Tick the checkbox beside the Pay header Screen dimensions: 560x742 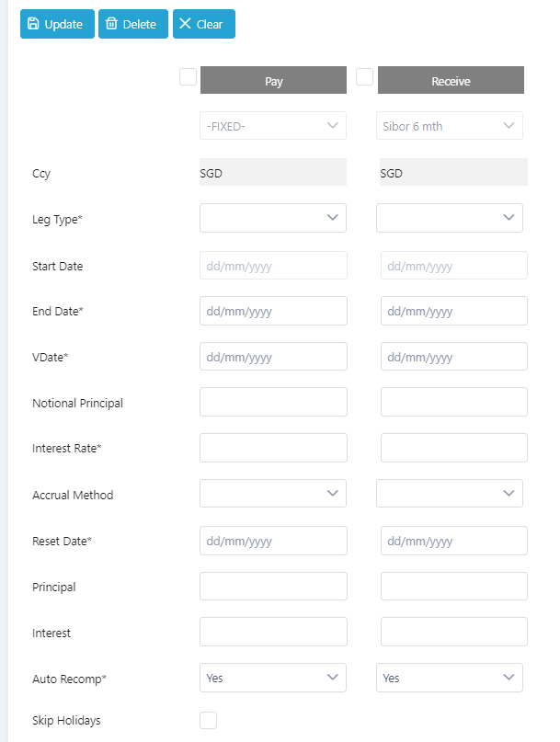point(188,76)
